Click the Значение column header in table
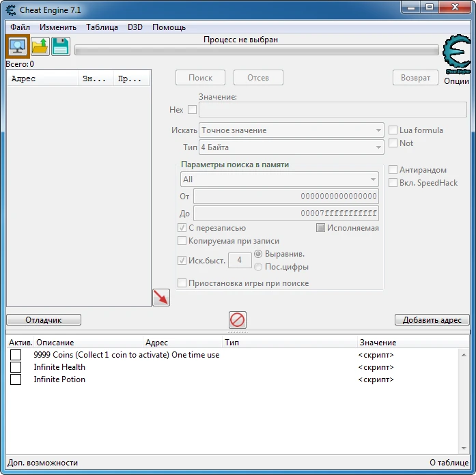The height and width of the screenshot is (475, 476). pos(413,343)
